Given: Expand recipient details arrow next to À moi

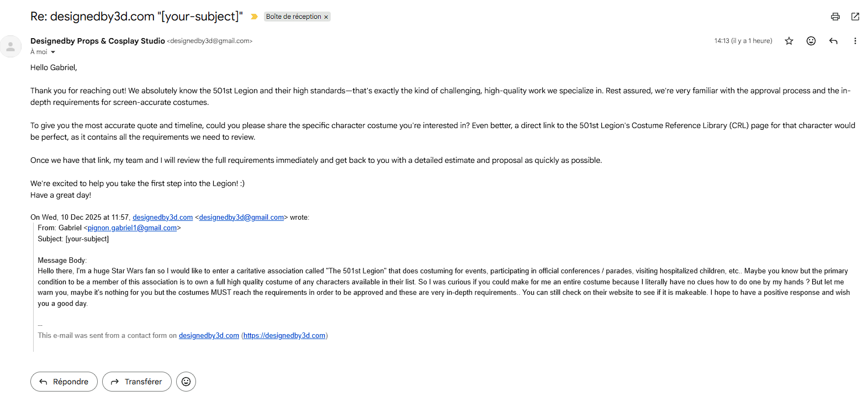Looking at the screenshot, I should (53, 52).
